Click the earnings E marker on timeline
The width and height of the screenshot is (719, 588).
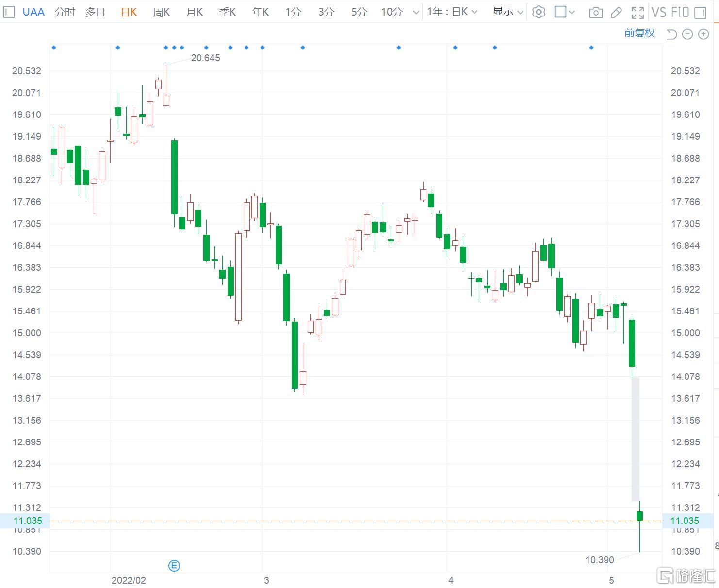tap(174, 565)
